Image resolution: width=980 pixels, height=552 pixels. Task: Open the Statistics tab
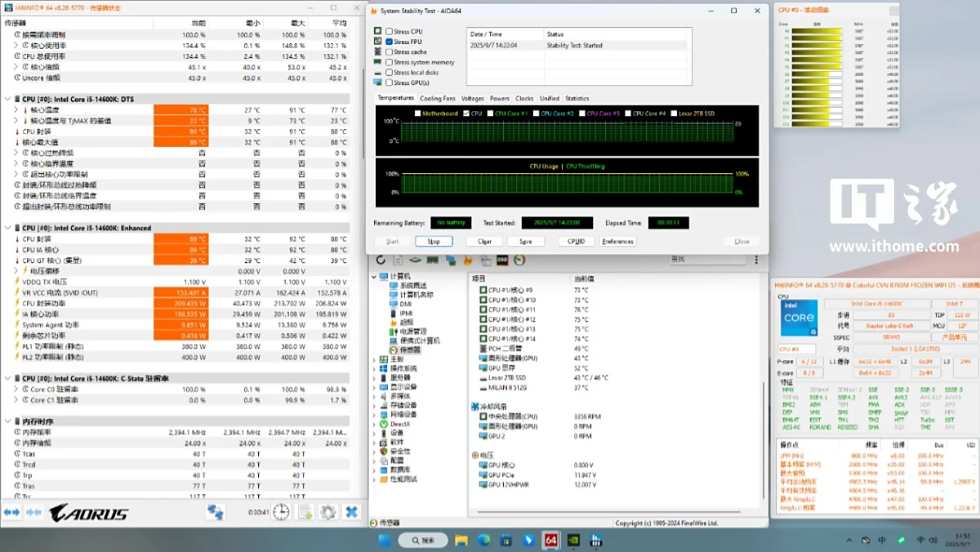(x=577, y=99)
